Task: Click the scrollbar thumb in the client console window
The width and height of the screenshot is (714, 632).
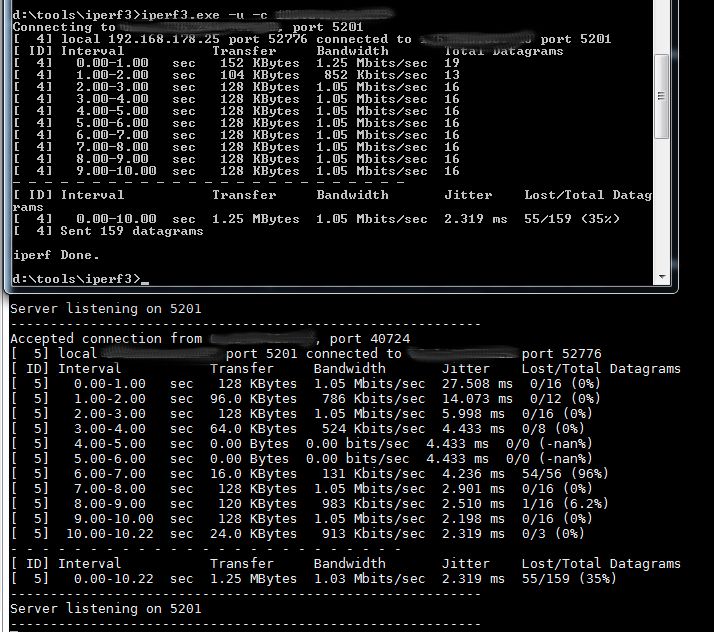Action: 661,96
